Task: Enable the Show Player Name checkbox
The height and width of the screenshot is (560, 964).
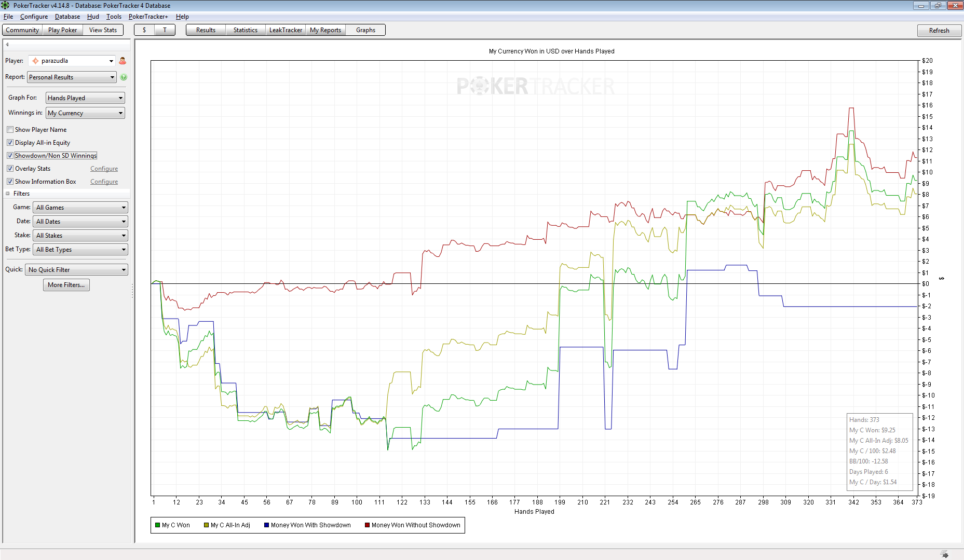Action: (10, 130)
